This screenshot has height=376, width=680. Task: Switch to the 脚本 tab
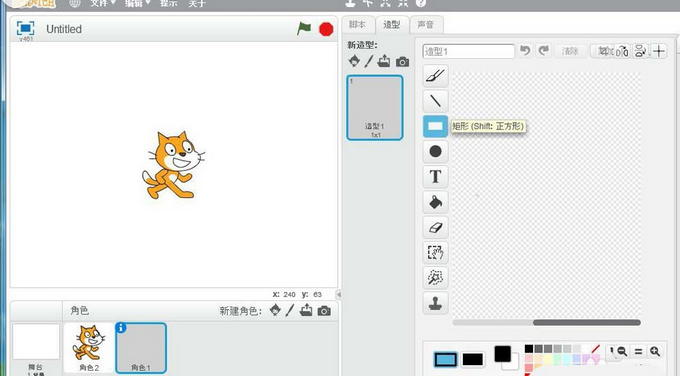click(x=357, y=25)
